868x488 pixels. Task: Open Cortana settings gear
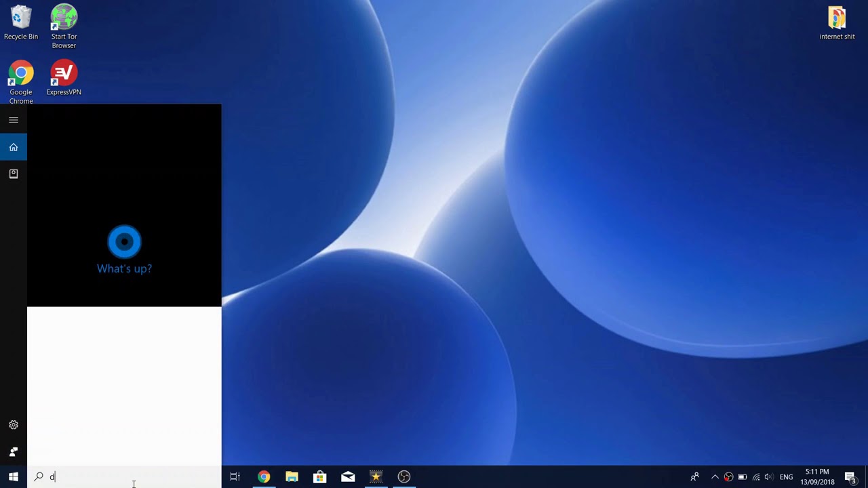tap(14, 425)
